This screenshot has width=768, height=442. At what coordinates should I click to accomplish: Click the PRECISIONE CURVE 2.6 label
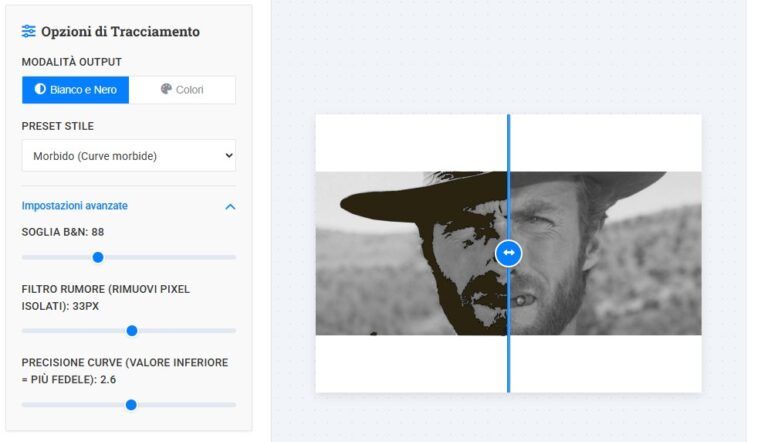point(125,371)
